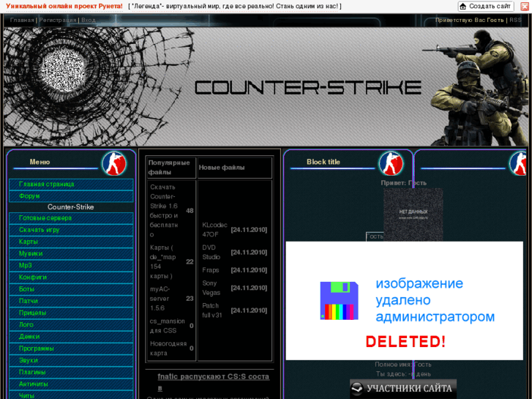The height and width of the screenshot is (399, 532).
Task: Open Мувики menu item
Action: pyautogui.click(x=71, y=253)
